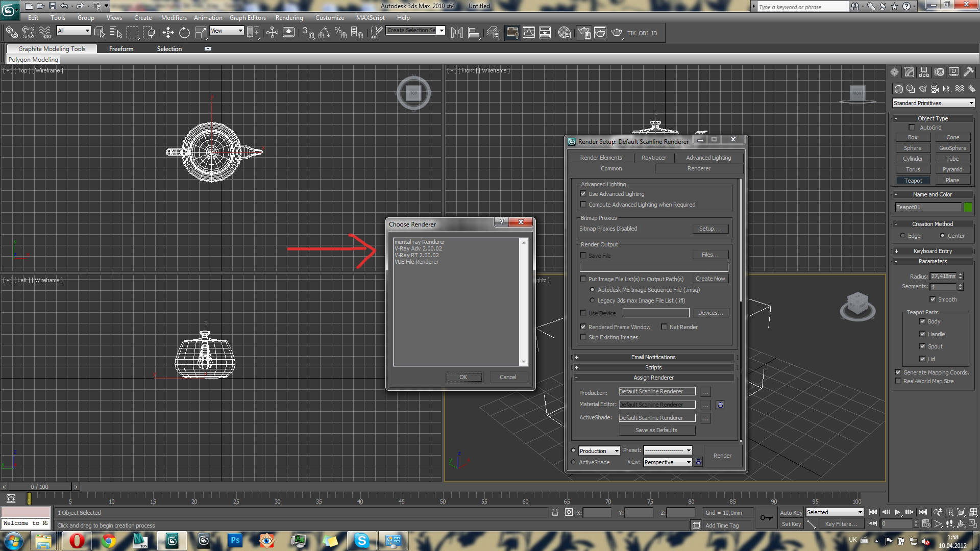Click the Angle Snap toggle icon

pyautogui.click(x=324, y=33)
